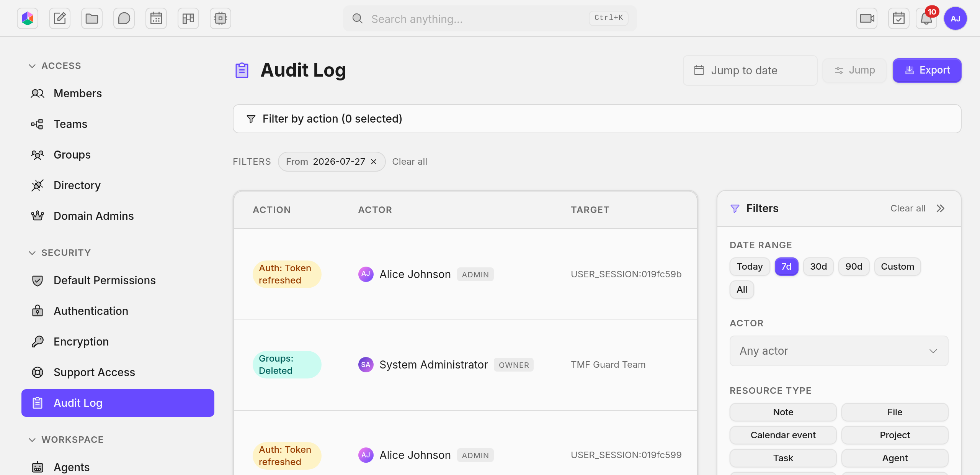
Task: Open the calendar icon in top toolbar
Action: (x=156, y=18)
